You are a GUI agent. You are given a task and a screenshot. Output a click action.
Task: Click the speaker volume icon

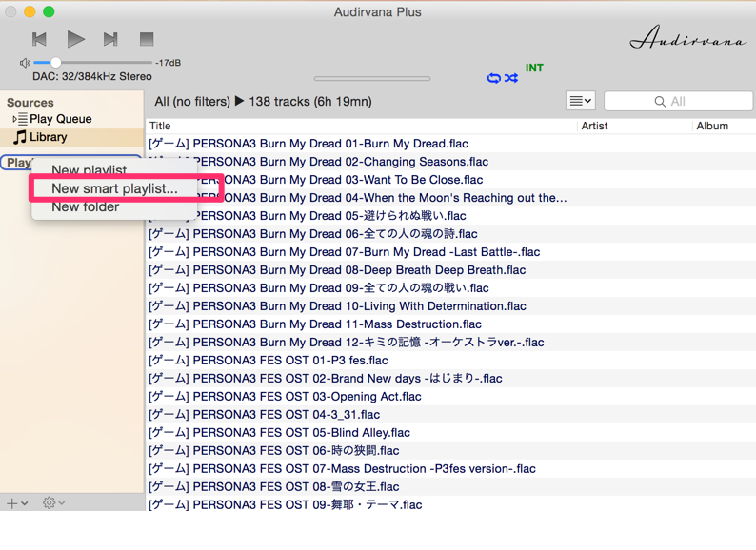(x=25, y=63)
